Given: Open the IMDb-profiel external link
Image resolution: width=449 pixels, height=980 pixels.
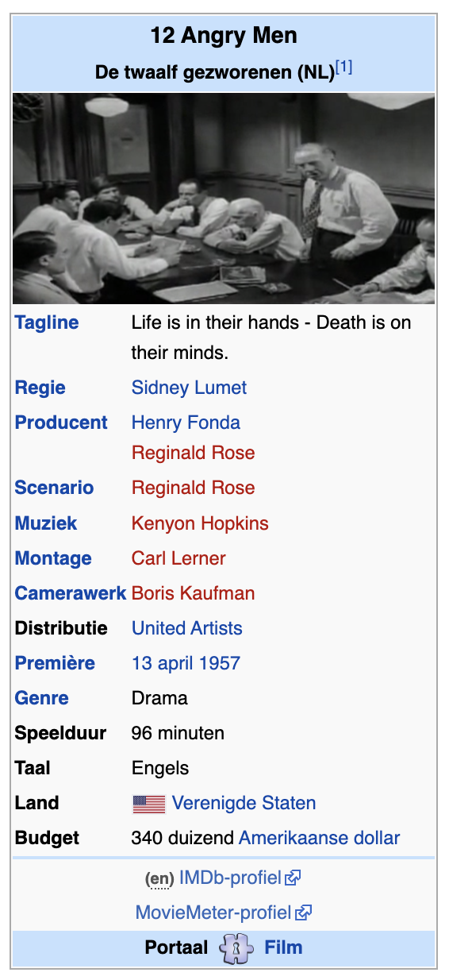Looking at the screenshot, I should [230, 878].
